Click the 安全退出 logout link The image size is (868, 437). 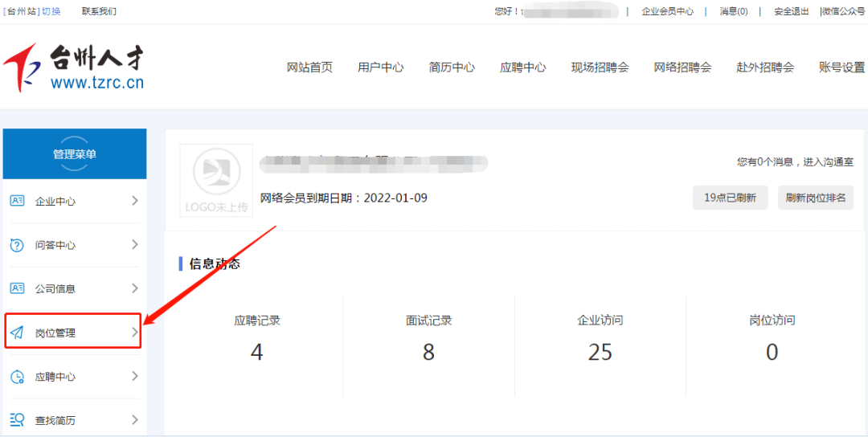(791, 11)
